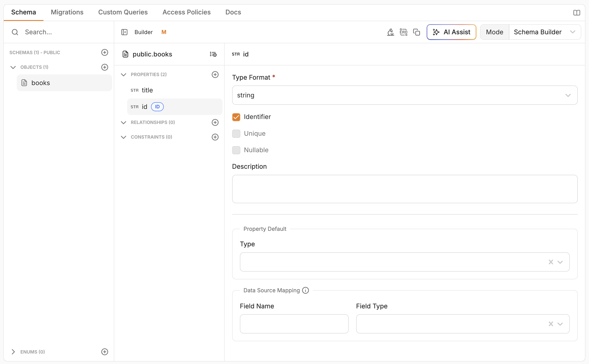The width and height of the screenshot is (589, 364).
Task: Click the Description text area
Action: 405,189
